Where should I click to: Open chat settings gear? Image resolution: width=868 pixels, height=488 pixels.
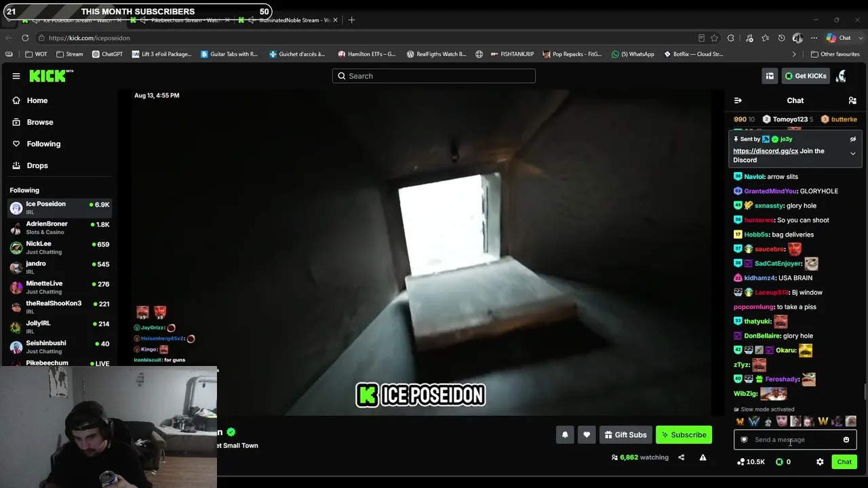coord(820,462)
